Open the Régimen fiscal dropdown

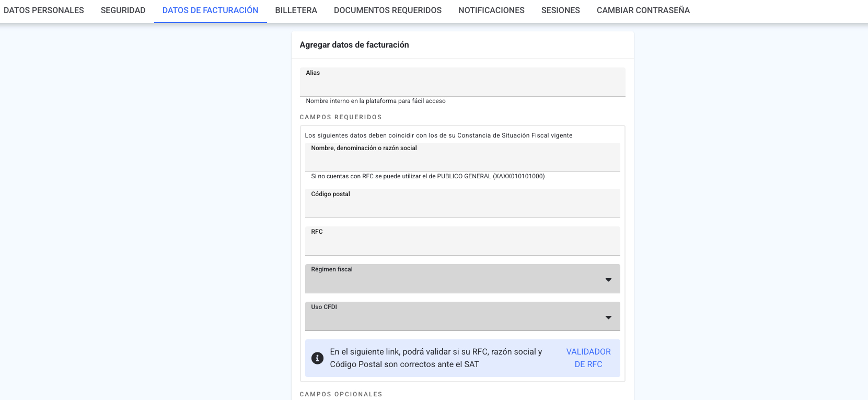pyautogui.click(x=462, y=279)
